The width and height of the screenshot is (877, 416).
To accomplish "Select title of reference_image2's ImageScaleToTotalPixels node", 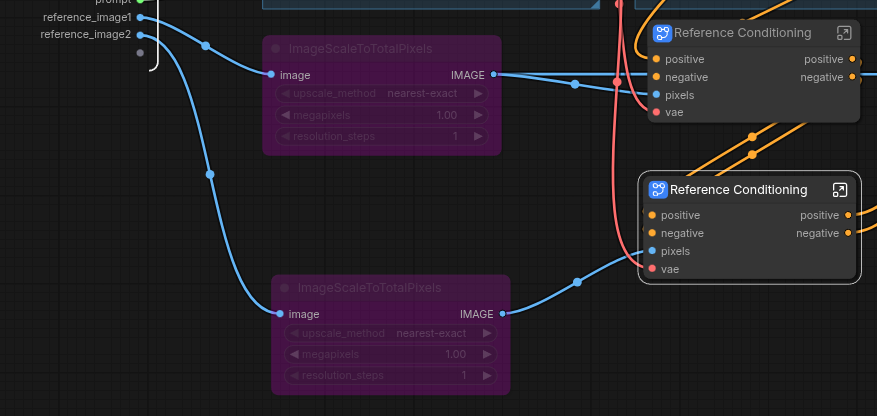I will click(x=369, y=288).
